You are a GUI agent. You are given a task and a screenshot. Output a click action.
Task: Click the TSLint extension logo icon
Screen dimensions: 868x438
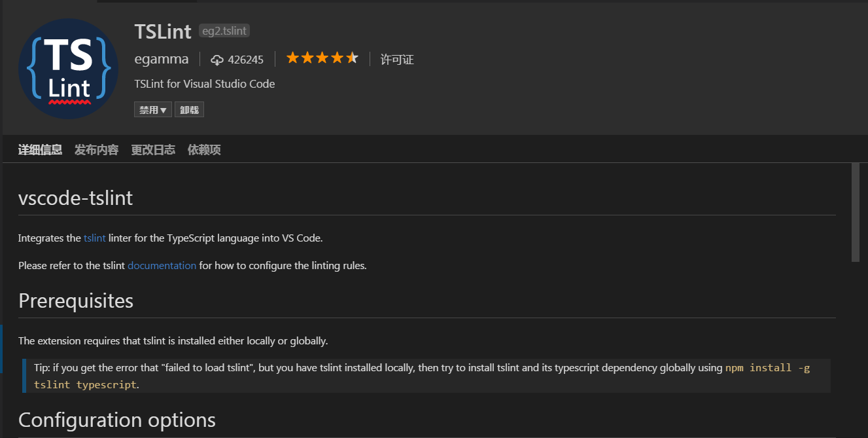[69, 69]
